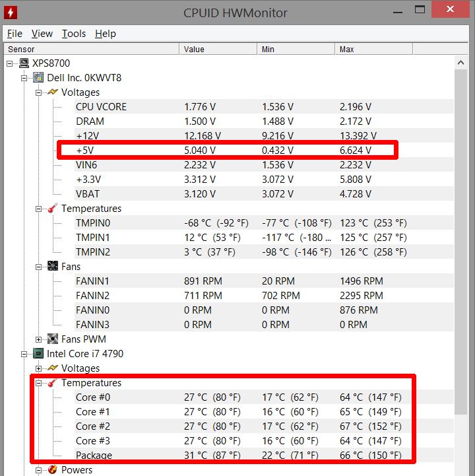Select the +5V voltage row
Viewport: 475px width, 476px height.
click(x=264, y=151)
